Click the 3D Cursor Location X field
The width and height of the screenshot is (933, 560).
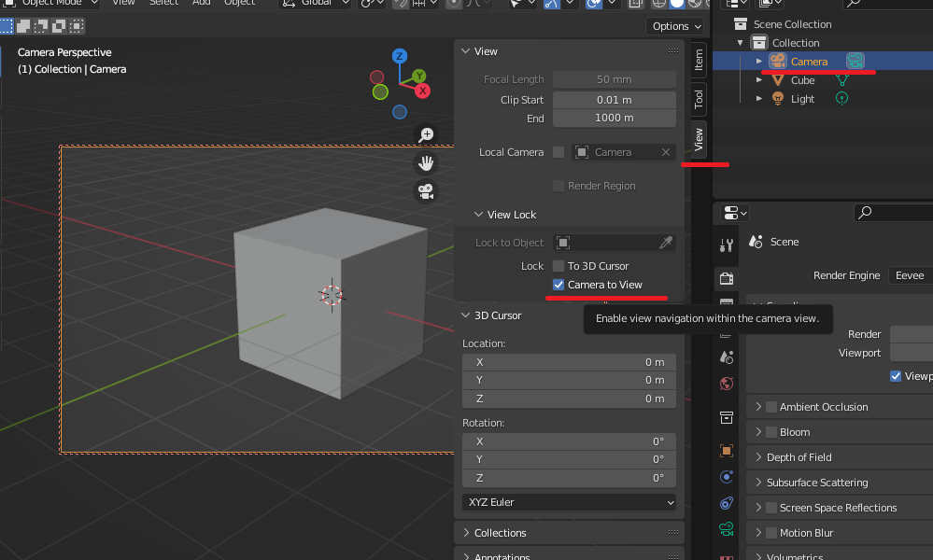[x=569, y=362]
